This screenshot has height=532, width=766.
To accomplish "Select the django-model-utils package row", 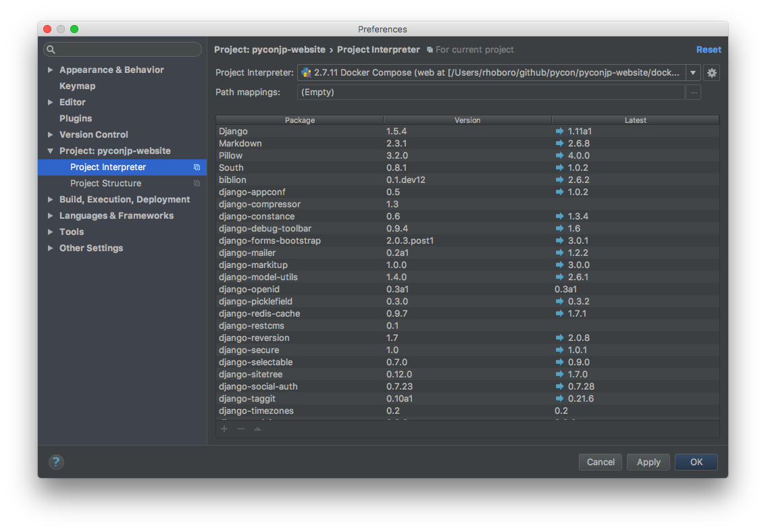I will 467,277.
